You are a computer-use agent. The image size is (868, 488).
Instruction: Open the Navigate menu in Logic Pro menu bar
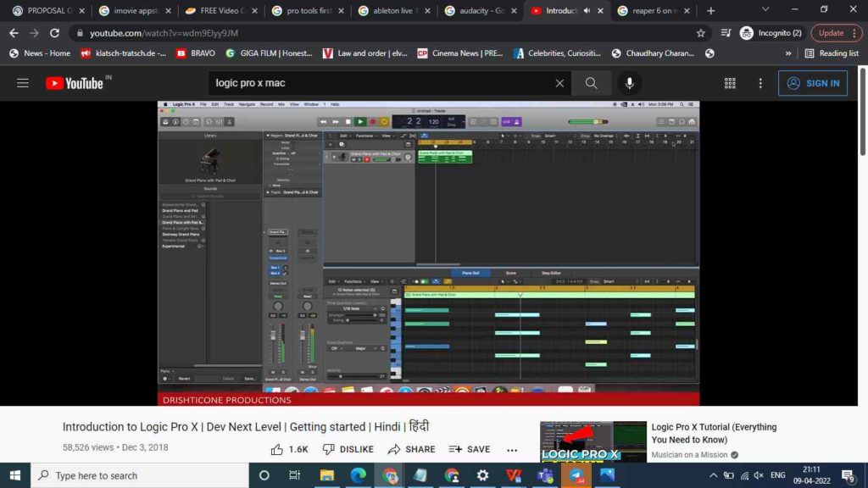247,104
